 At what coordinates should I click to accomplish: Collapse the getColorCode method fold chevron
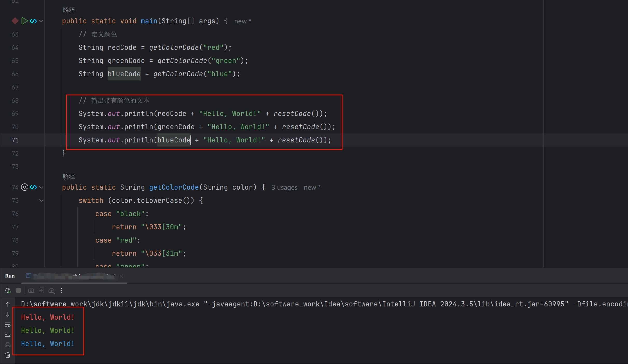41,187
